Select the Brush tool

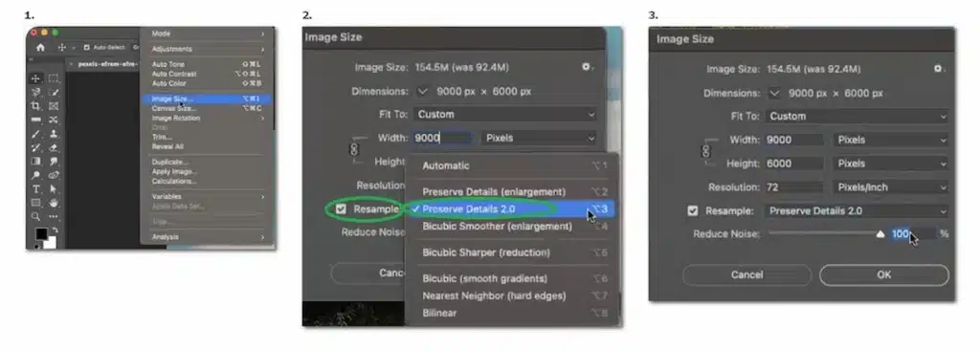(35, 134)
